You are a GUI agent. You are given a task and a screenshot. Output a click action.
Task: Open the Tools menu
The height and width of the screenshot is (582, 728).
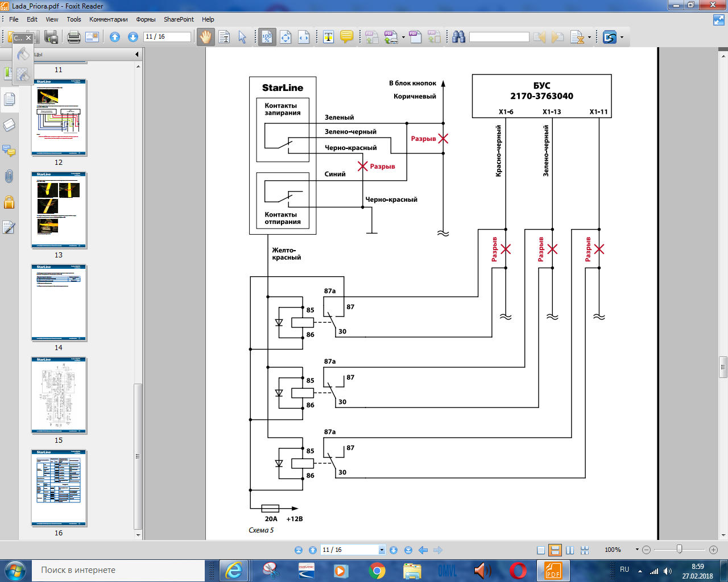[x=74, y=19]
